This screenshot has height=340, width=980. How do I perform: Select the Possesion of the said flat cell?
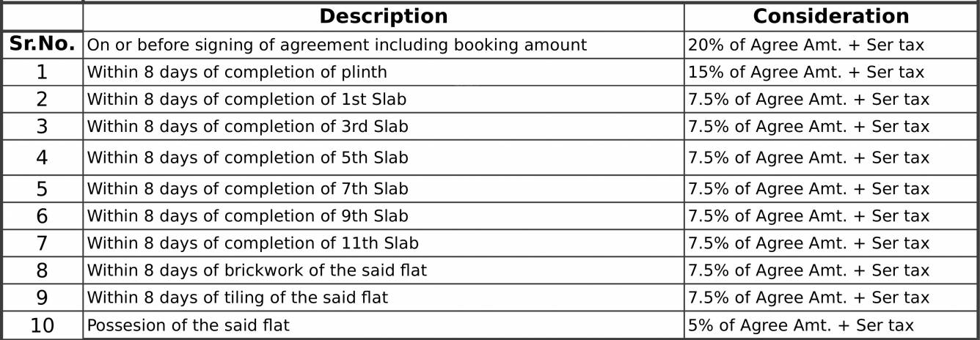coord(384,325)
